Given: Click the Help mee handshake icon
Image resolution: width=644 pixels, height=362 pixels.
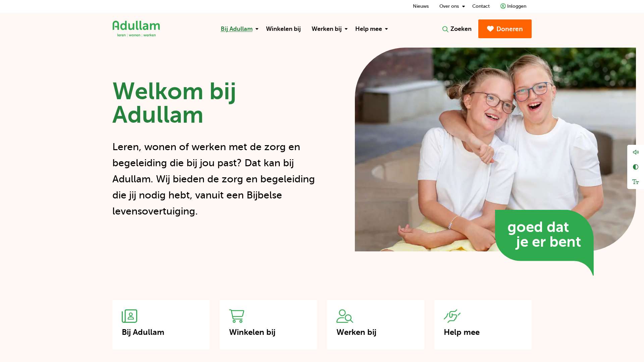Looking at the screenshot, I should pos(452,316).
